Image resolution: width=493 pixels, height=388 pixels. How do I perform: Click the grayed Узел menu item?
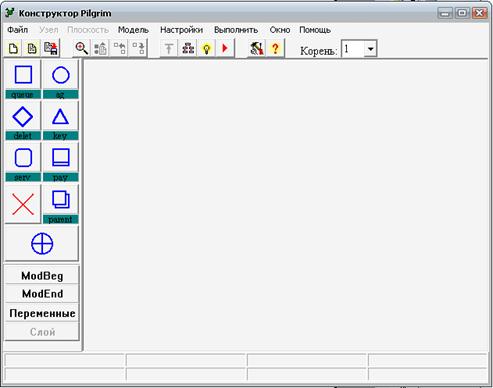pos(49,30)
